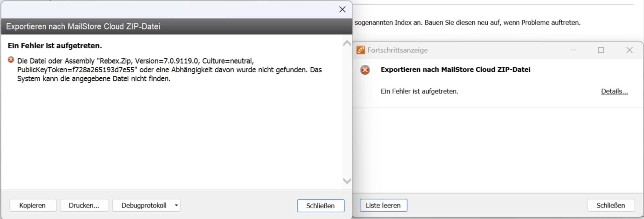Maximize the Fortschrittsanzeige window
Viewport: 644px width, 219px height.
(x=601, y=50)
